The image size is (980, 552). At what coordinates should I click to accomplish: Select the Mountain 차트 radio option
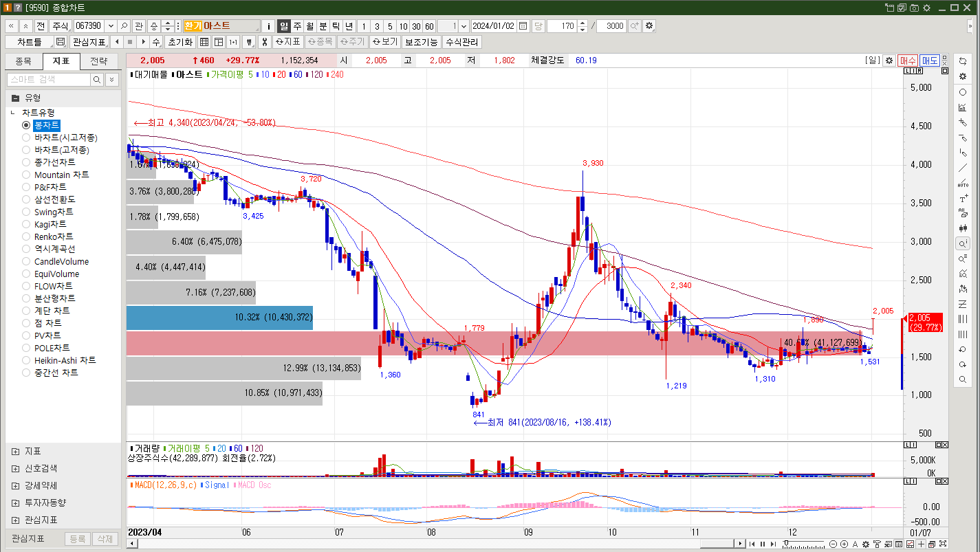click(x=55, y=175)
